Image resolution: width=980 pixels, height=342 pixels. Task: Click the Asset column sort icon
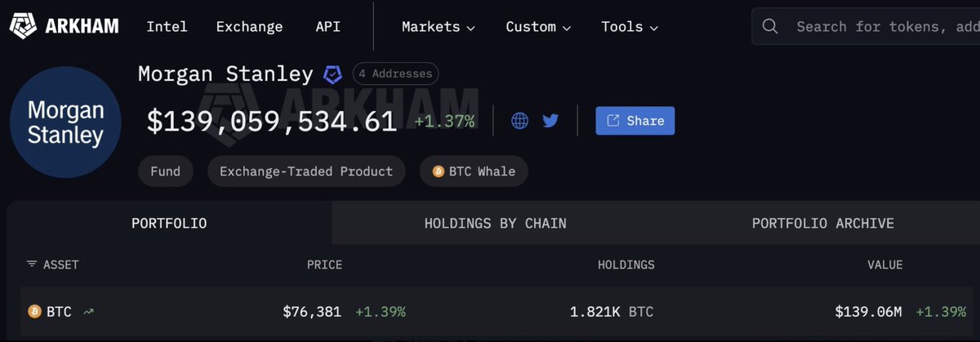32,264
